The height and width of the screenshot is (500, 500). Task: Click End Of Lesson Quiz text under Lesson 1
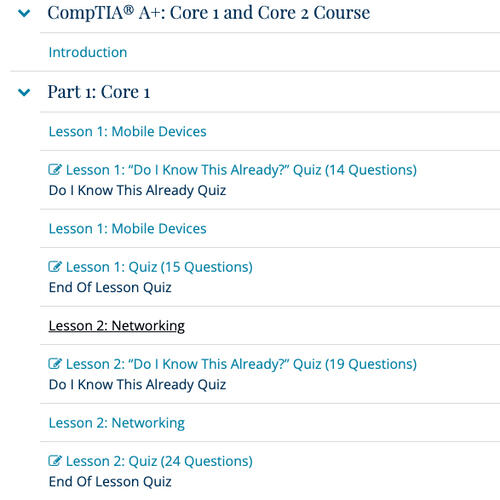click(110, 287)
